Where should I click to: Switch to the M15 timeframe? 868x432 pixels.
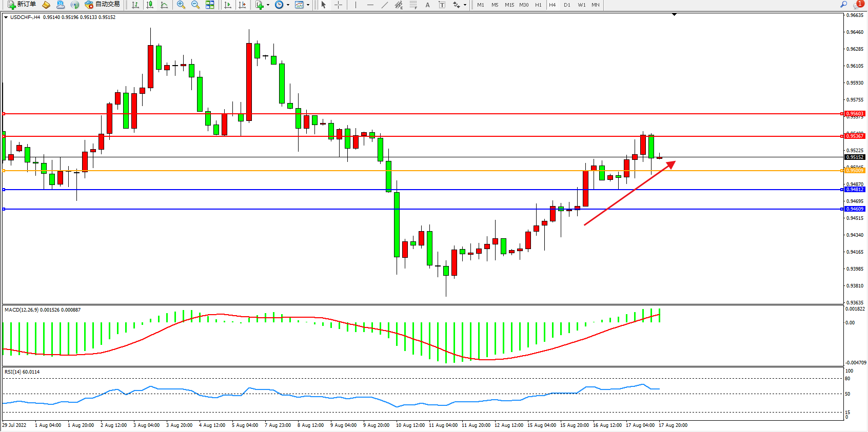point(509,5)
